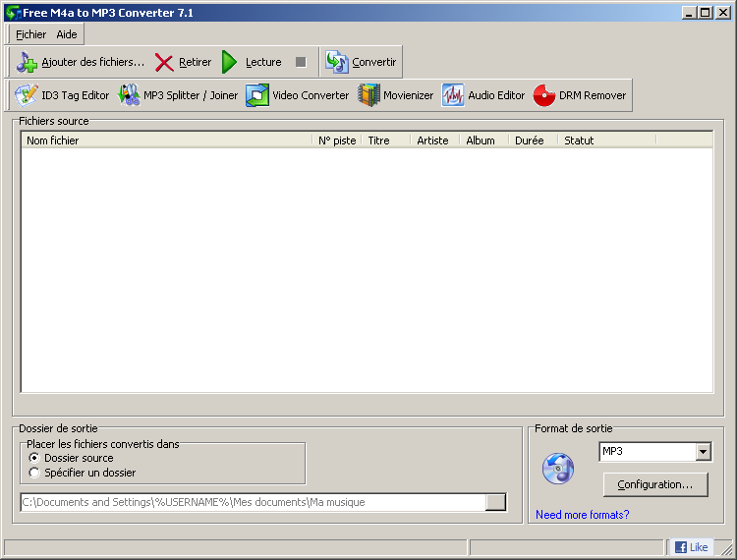Click the Retirer text label

[196, 62]
